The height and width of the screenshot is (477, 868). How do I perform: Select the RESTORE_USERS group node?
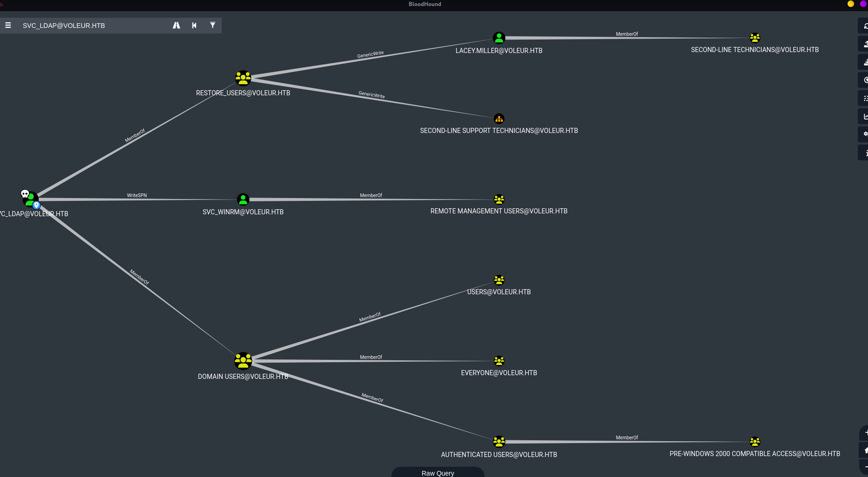coord(243,78)
